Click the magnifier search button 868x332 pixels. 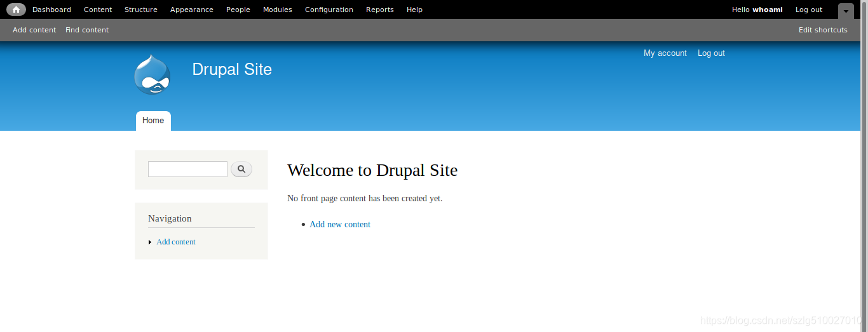[241, 169]
